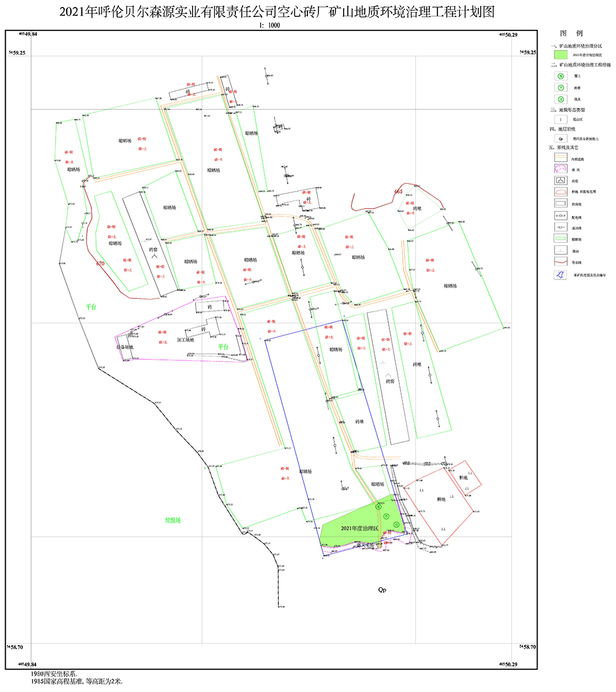The width and height of the screenshot is (616, 692).
Task: Click the note 1985国家高程基准, 等高距为2米
Action: pos(76,681)
